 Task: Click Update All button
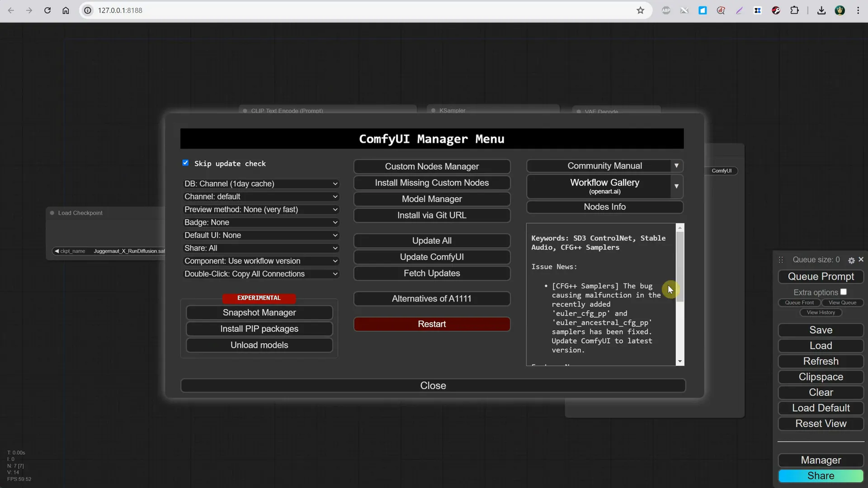(432, 241)
